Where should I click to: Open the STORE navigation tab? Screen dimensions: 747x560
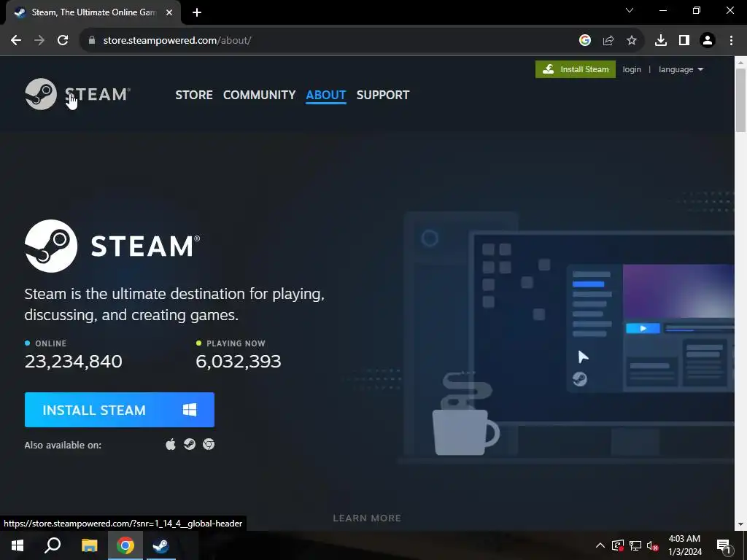194,95
